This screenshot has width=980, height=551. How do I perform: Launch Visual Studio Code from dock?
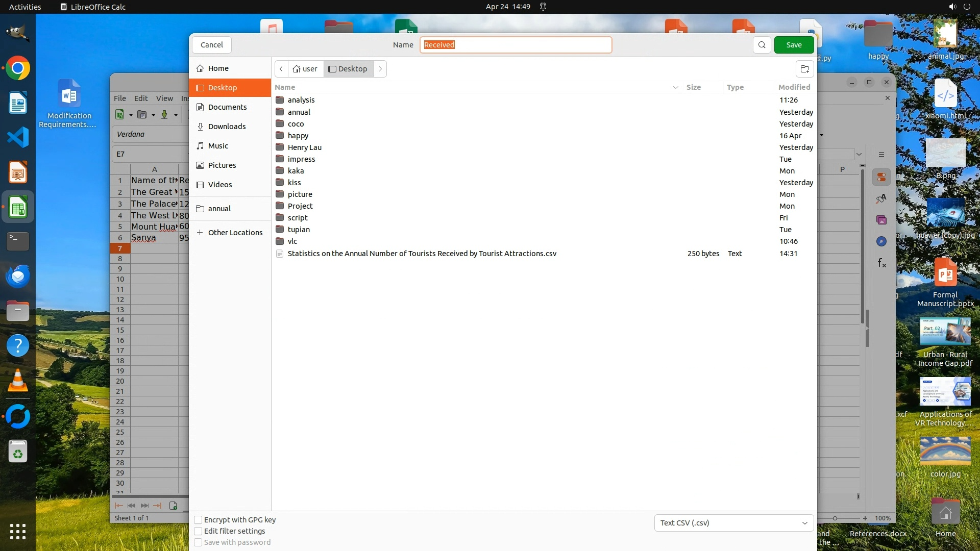click(18, 138)
